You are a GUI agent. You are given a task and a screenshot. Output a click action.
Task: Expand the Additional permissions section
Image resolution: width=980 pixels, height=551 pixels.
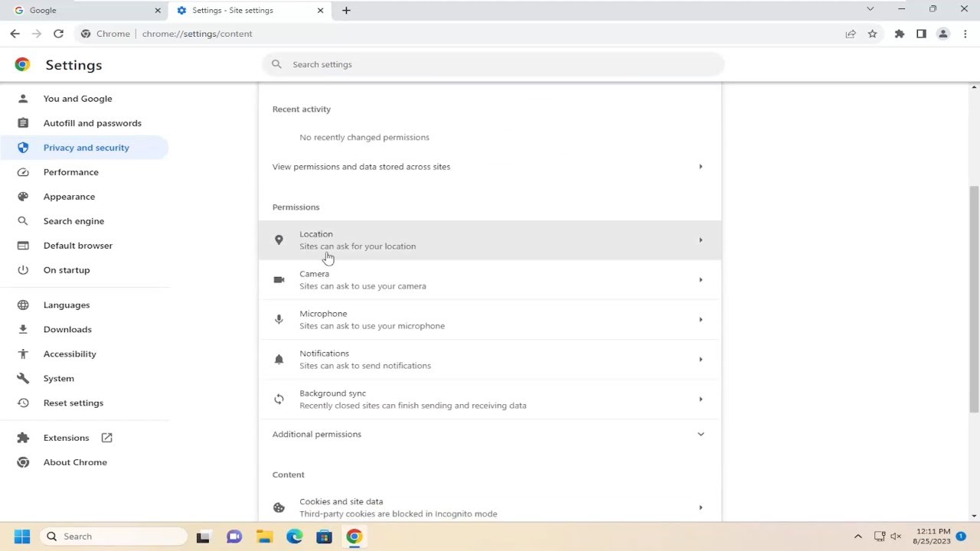pos(700,434)
